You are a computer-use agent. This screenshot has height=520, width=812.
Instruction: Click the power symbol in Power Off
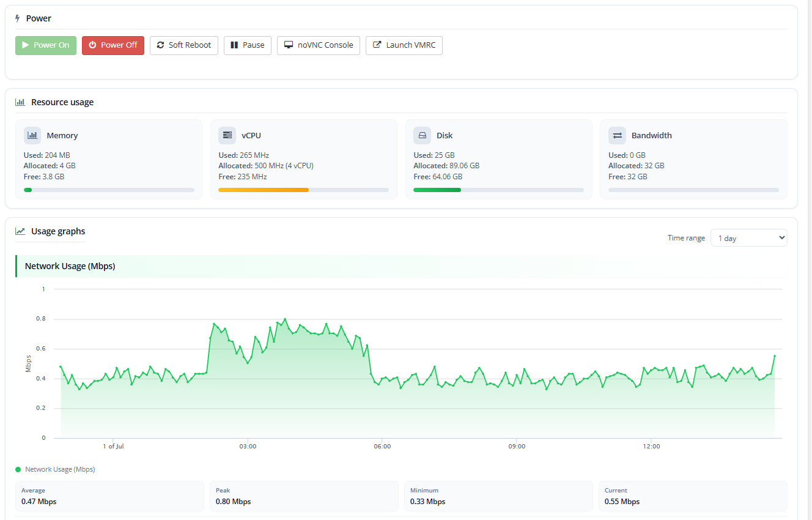(x=92, y=45)
